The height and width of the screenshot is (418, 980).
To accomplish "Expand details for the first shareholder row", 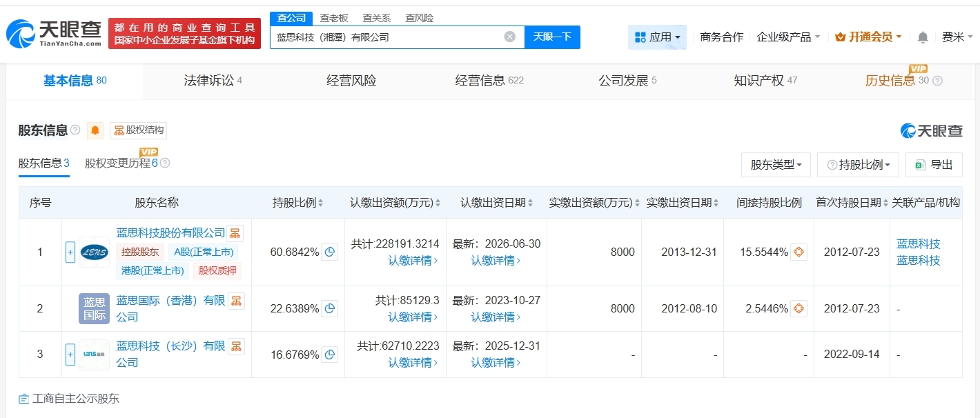I will [70, 252].
